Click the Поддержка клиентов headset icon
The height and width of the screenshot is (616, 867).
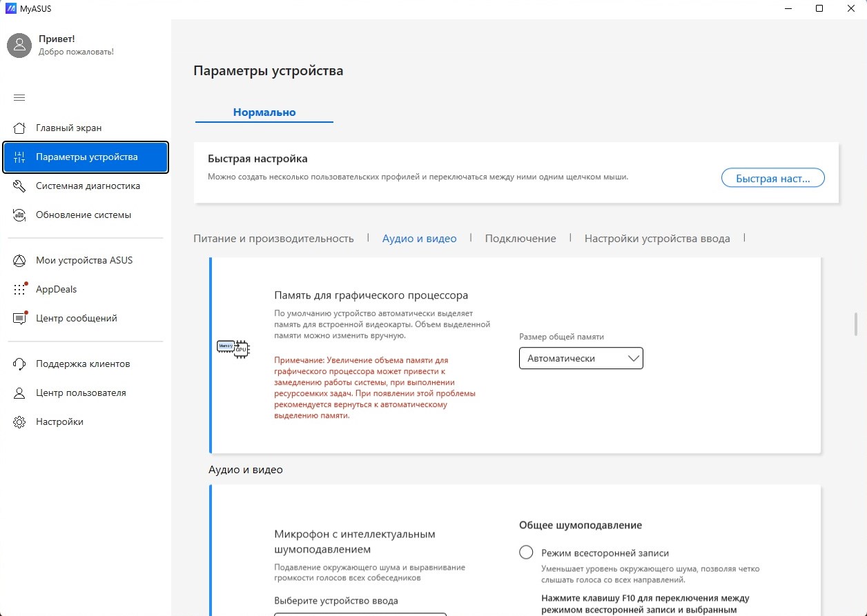click(x=19, y=364)
